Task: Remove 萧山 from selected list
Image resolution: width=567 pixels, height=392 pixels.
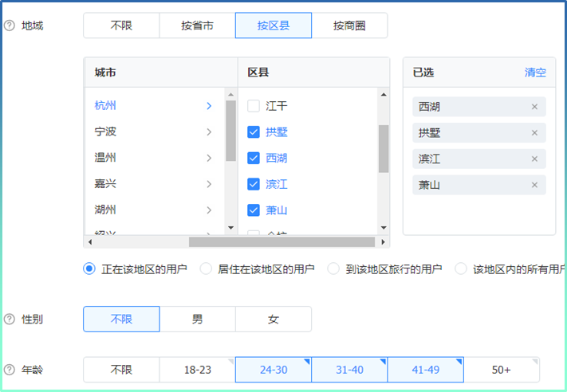Action: (534, 185)
